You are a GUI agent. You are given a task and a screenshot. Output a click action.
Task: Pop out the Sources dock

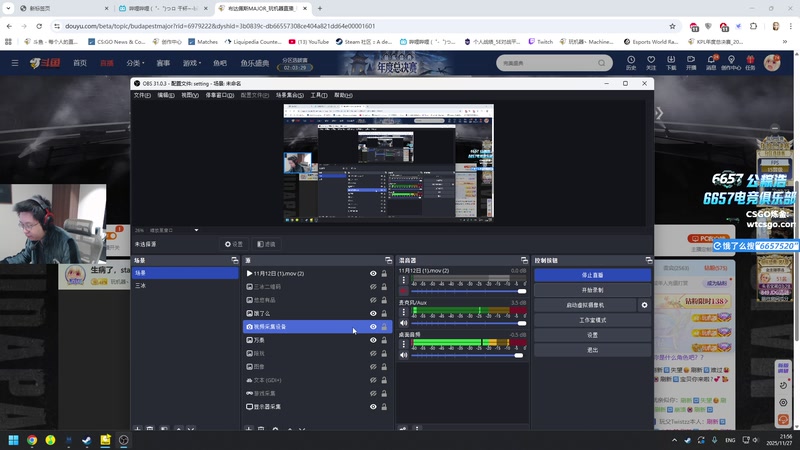(x=389, y=260)
